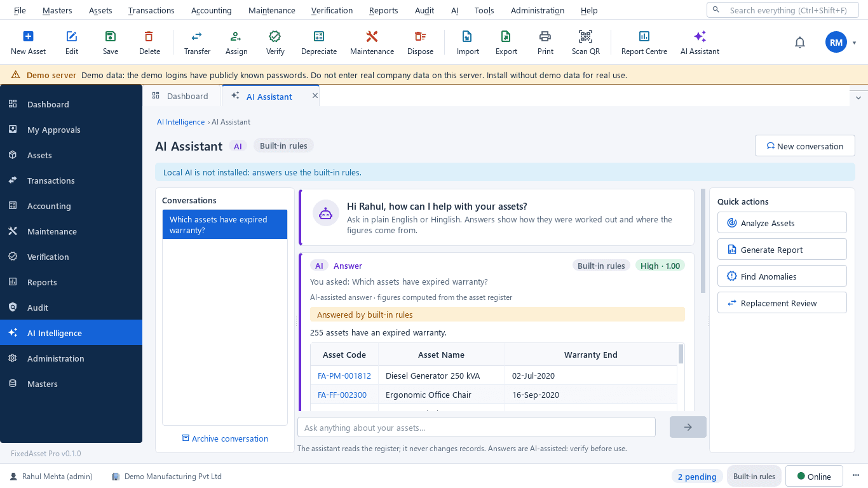Expand the tab list chevron
Image resolution: width=868 pixels, height=488 pixels.
(858, 97)
